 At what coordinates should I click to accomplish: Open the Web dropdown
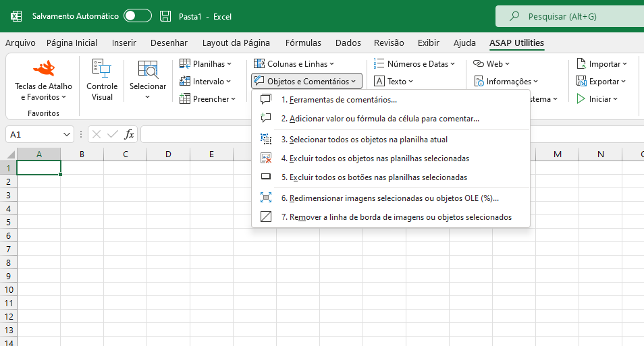(491, 63)
